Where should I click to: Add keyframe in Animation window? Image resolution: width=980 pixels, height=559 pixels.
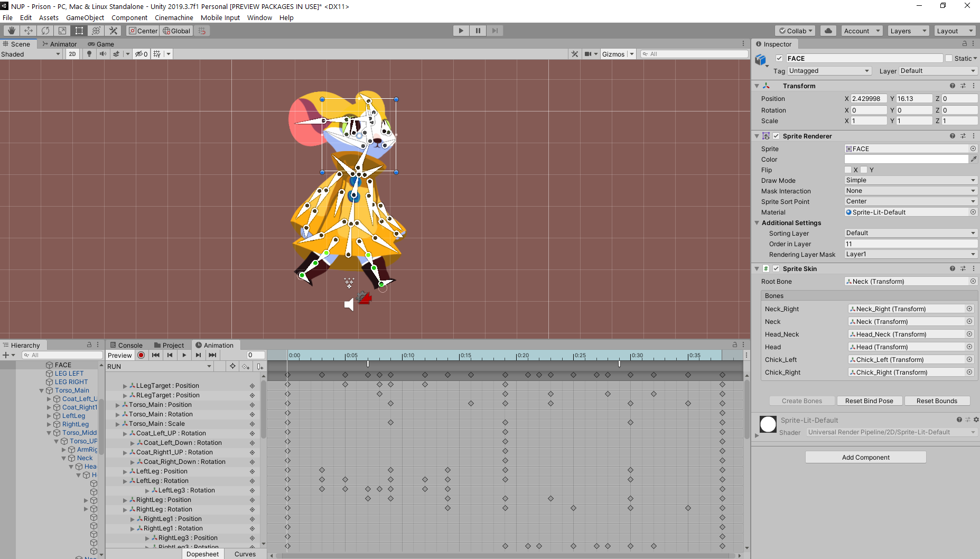point(246,366)
